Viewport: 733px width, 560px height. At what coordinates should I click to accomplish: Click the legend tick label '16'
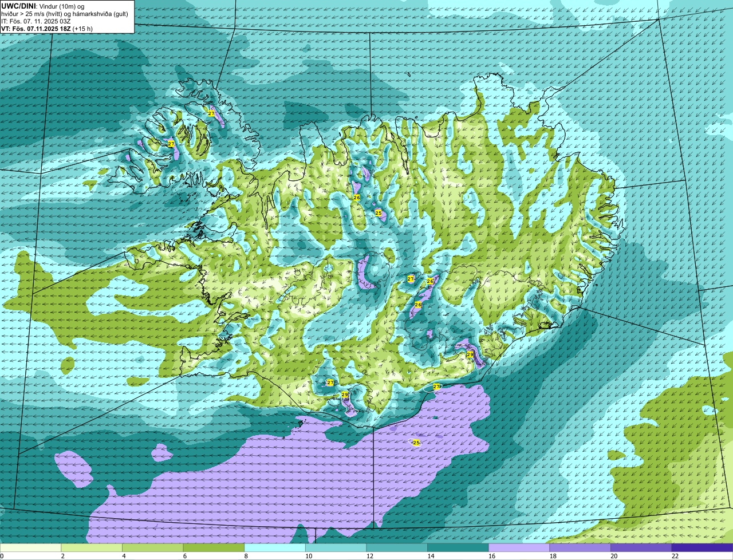[x=492, y=556]
